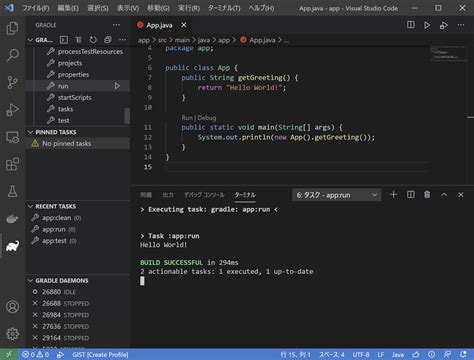Open the Extensions view

pyautogui.click(x=12, y=164)
